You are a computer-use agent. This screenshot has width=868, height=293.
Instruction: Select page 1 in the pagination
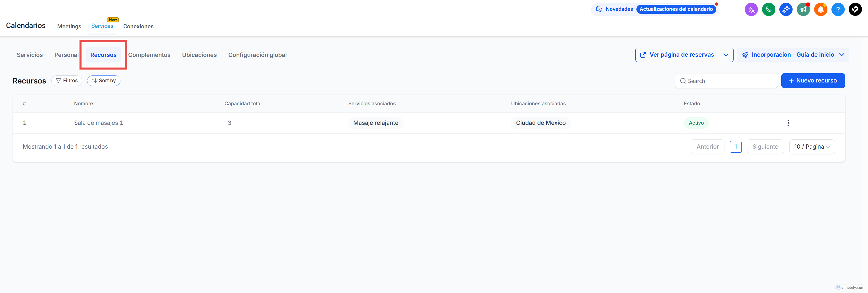[x=736, y=147]
